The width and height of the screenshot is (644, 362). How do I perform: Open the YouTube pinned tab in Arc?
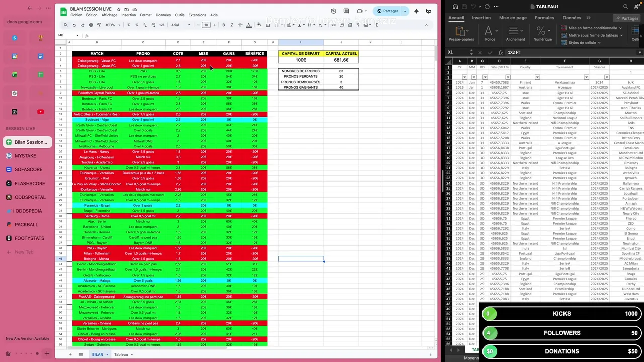[41, 112]
